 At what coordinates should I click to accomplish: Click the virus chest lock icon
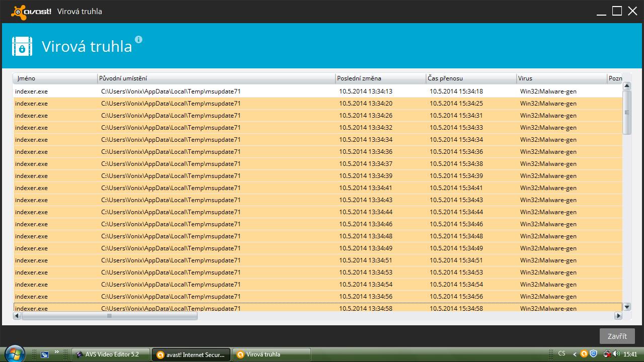click(22, 46)
